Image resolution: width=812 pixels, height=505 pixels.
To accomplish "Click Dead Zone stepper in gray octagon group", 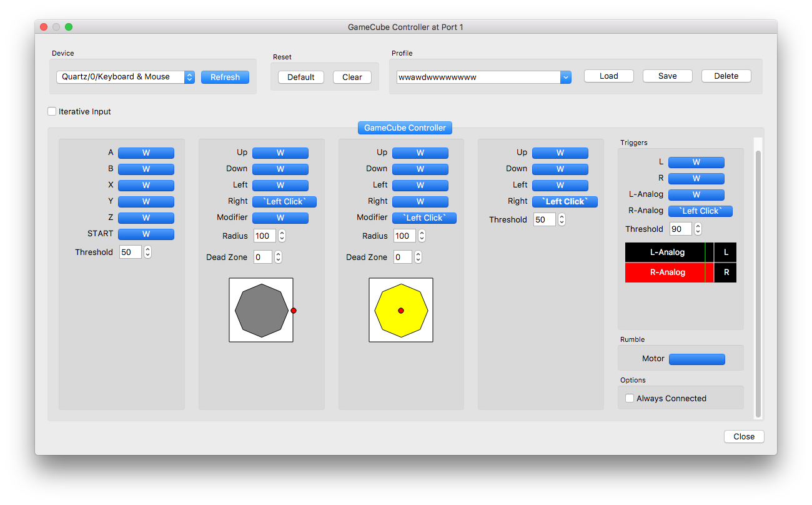I will [278, 257].
